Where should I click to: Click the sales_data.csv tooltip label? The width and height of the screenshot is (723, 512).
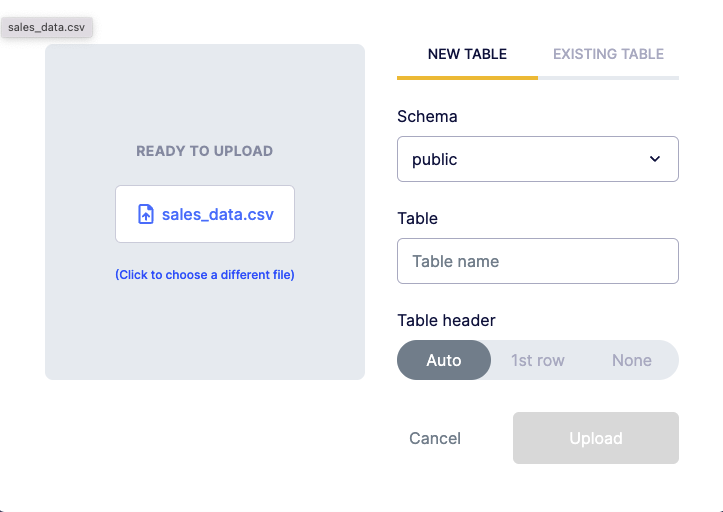47,27
